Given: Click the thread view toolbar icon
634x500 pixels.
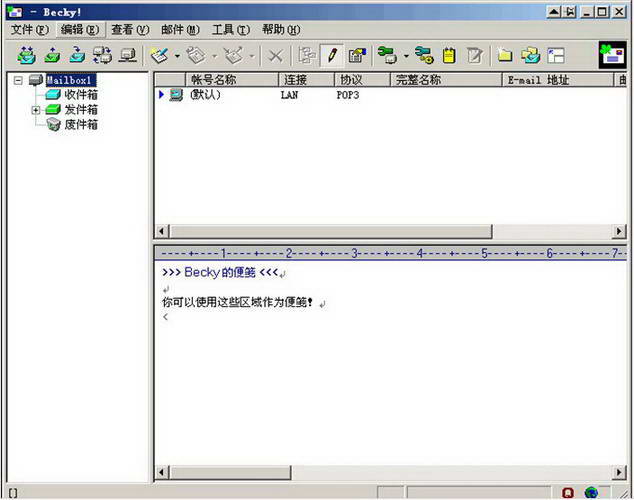Looking at the screenshot, I should [306, 55].
